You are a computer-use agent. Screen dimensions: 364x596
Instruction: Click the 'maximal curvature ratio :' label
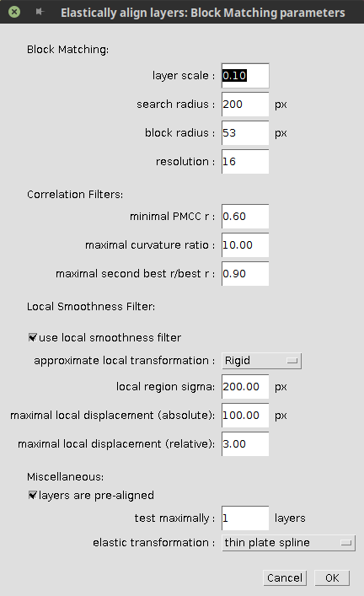(x=150, y=245)
